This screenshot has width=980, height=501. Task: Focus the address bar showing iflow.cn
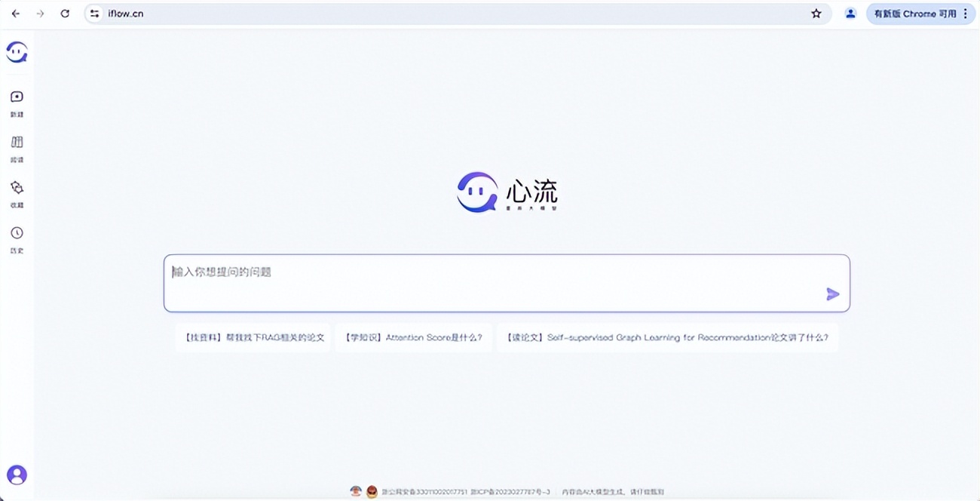[x=458, y=14]
